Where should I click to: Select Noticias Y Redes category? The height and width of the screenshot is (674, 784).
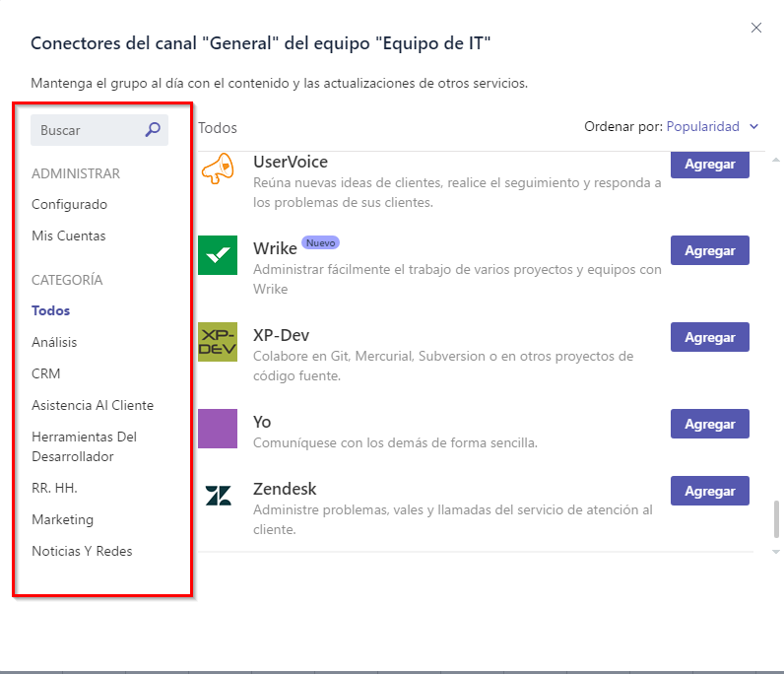click(x=82, y=551)
